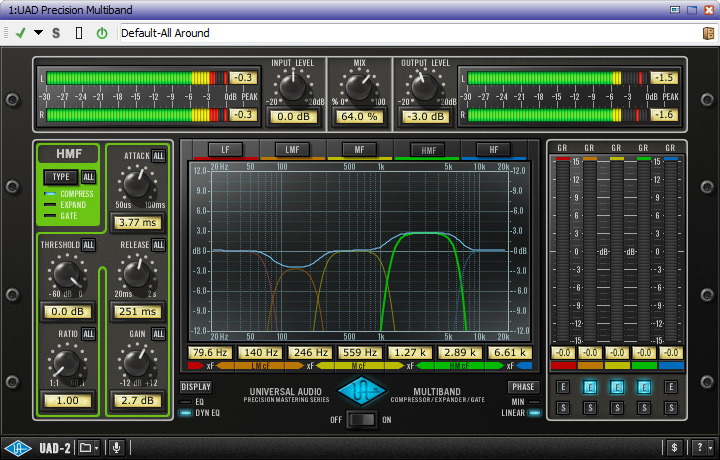Viewport: 720px width, 460px height.
Task: Click the Input Level knob
Action: (292, 87)
